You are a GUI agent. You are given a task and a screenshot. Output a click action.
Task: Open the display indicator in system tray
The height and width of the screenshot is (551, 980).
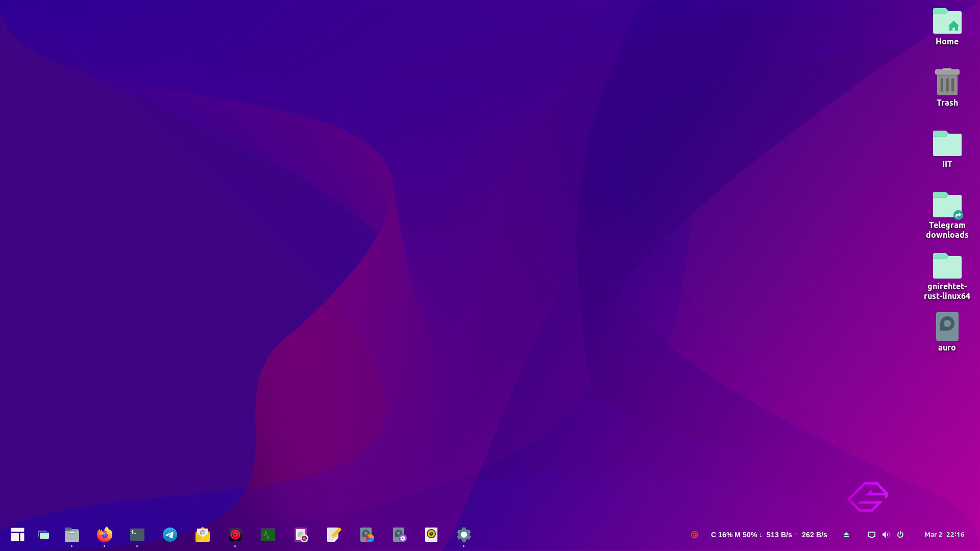pos(872,535)
